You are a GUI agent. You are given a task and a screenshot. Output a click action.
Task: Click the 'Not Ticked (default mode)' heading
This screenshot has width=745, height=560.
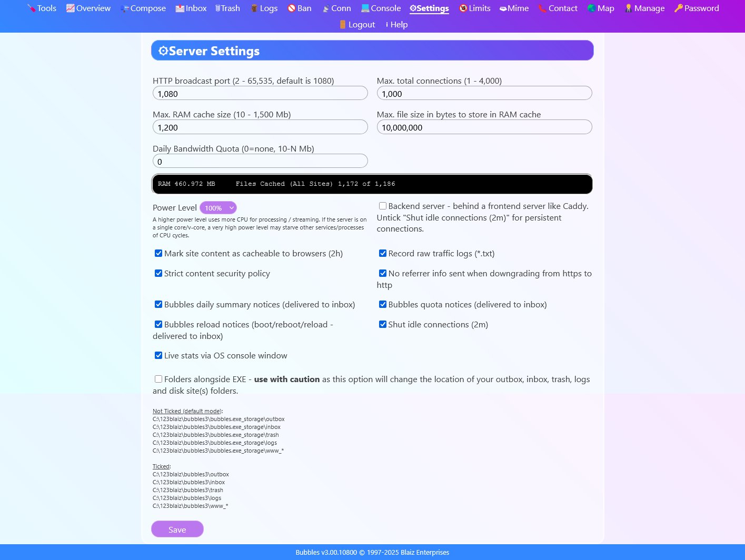click(x=187, y=411)
